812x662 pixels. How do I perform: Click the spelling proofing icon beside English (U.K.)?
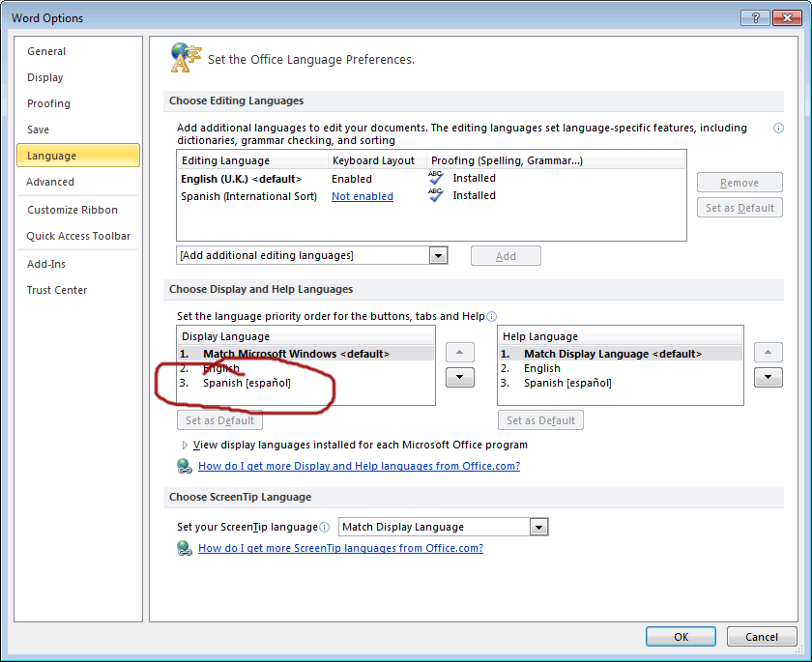click(x=437, y=177)
